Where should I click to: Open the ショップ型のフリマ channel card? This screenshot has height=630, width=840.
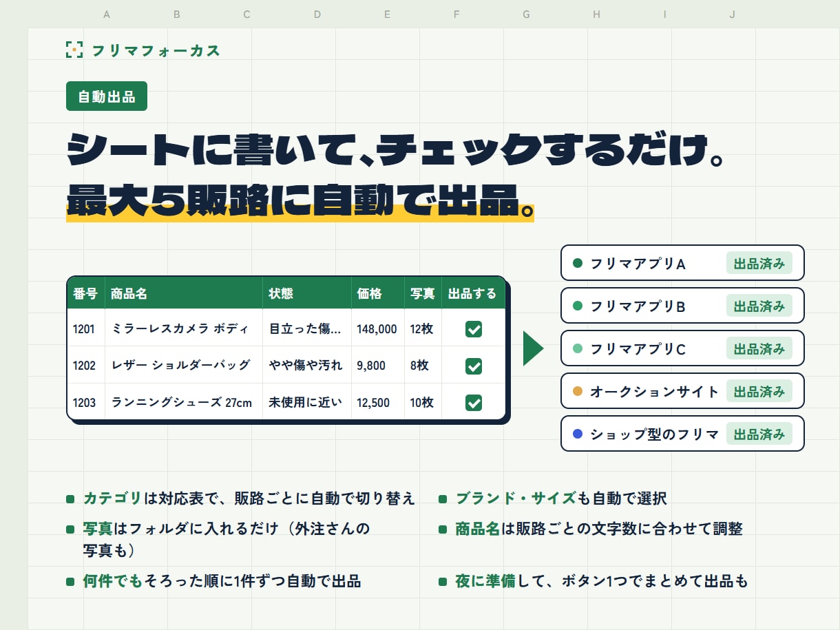click(x=682, y=434)
